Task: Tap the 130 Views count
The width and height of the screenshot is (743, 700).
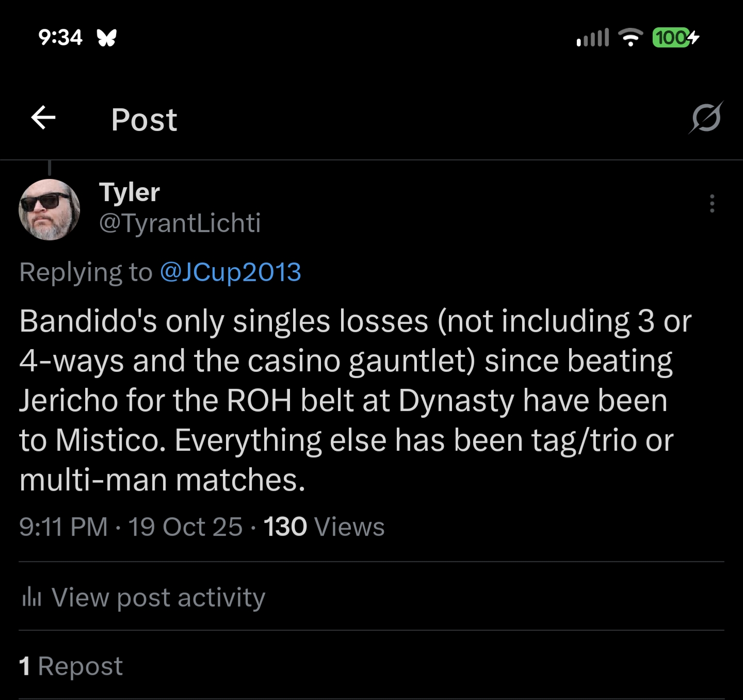Action: [x=324, y=527]
